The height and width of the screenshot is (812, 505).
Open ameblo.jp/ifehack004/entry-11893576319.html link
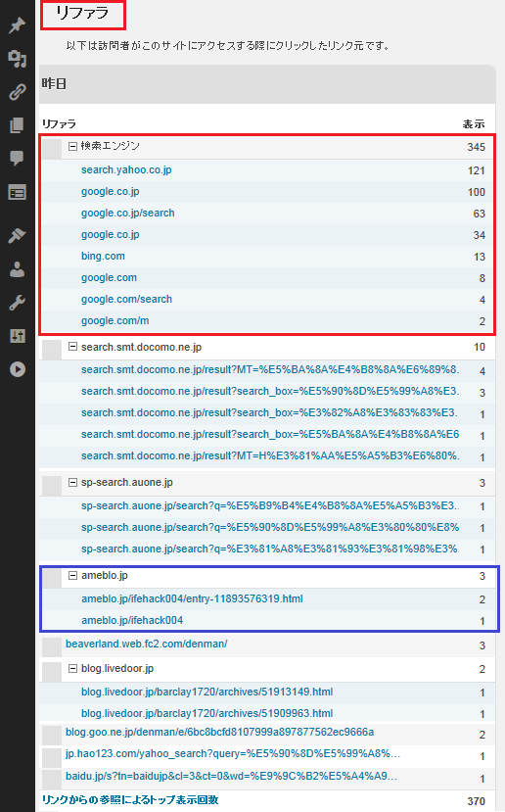pyautogui.click(x=192, y=598)
